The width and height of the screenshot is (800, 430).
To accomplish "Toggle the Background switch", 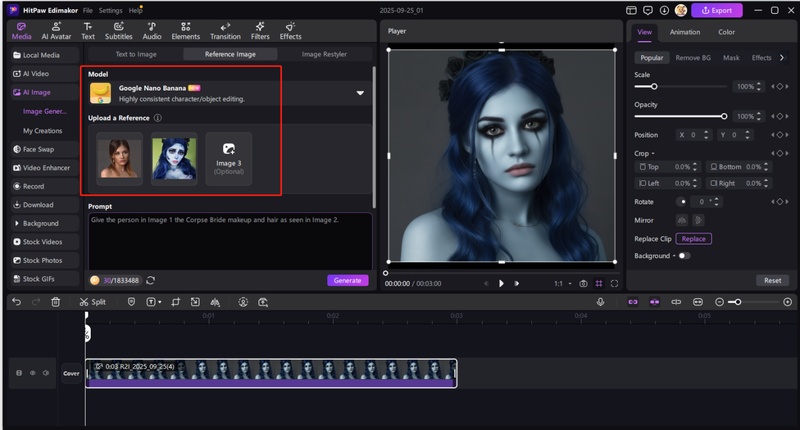I will point(684,256).
